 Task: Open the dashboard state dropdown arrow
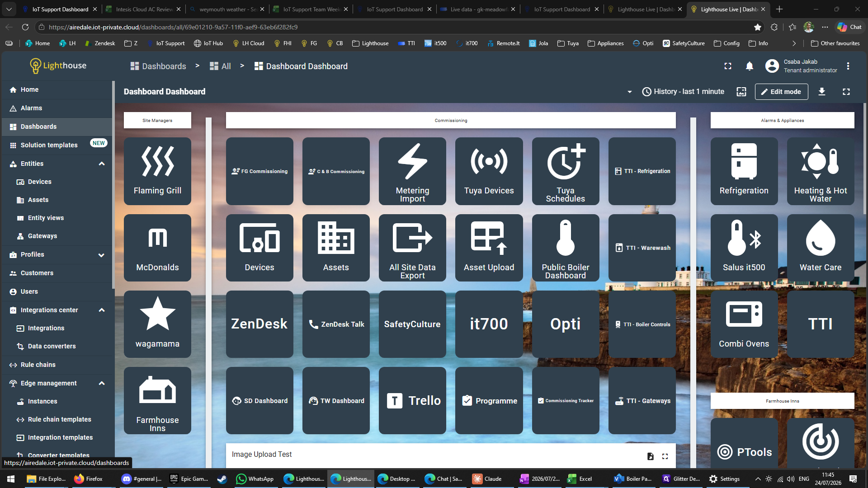pos(629,92)
